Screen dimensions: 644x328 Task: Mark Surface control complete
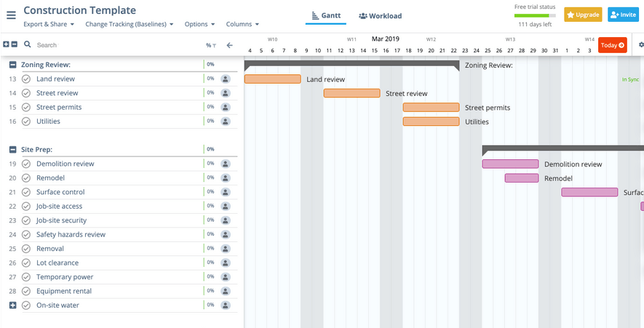pos(26,192)
